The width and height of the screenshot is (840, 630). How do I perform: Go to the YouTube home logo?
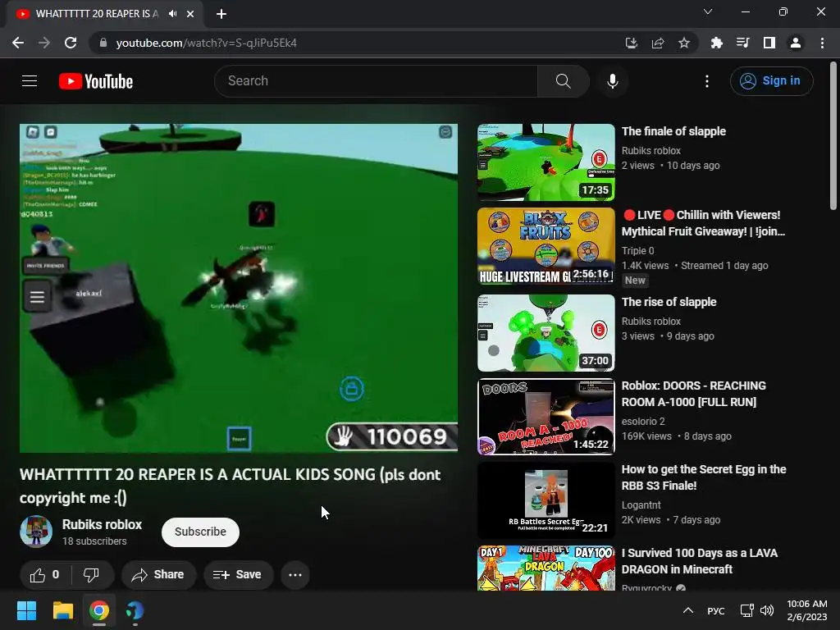click(96, 81)
